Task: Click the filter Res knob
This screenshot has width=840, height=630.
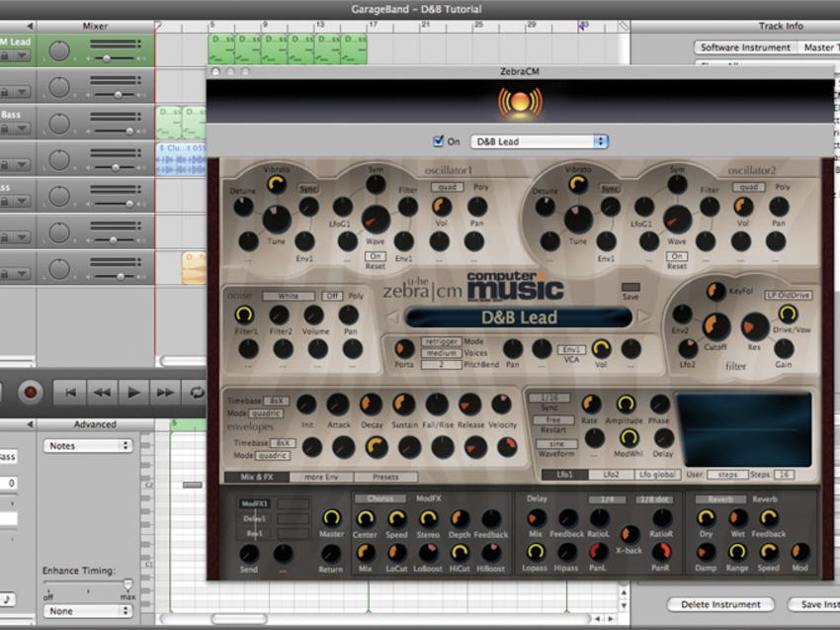Action: coord(754,326)
